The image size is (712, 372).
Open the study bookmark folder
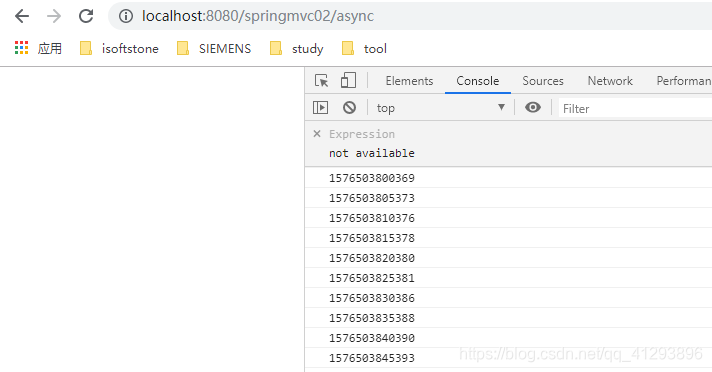(x=297, y=49)
